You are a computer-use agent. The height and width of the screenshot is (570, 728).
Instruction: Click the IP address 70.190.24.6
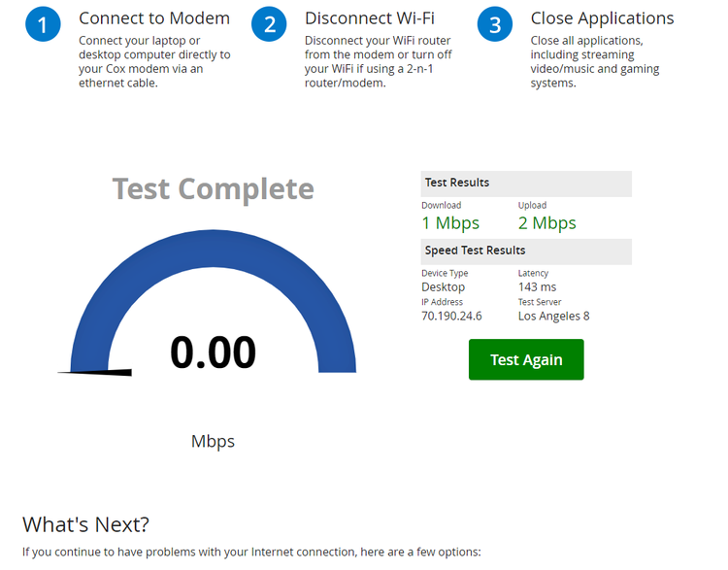click(451, 317)
